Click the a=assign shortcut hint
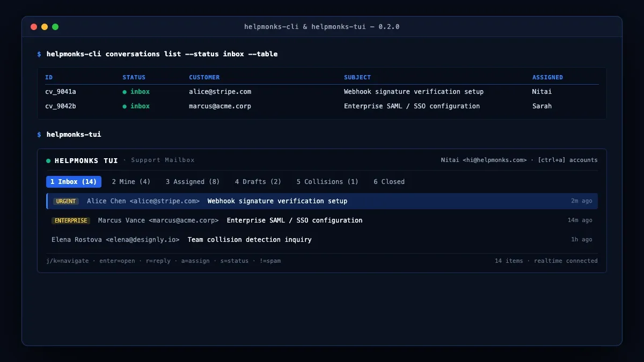The image size is (644, 362). pos(195,261)
